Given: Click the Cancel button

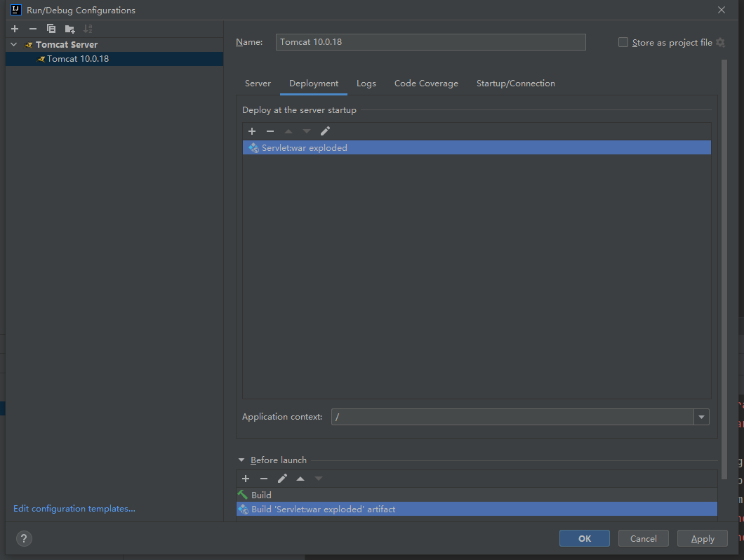Looking at the screenshot, I should [643, 538].
